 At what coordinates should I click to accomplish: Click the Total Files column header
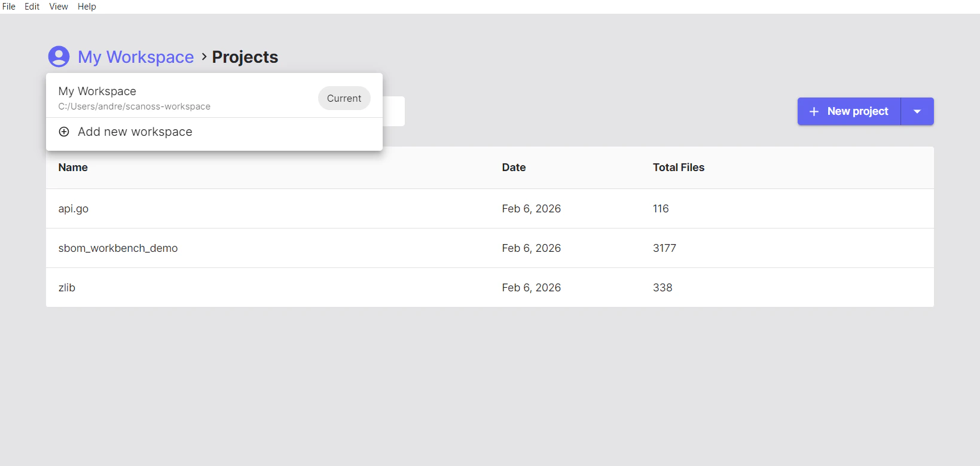678,167
